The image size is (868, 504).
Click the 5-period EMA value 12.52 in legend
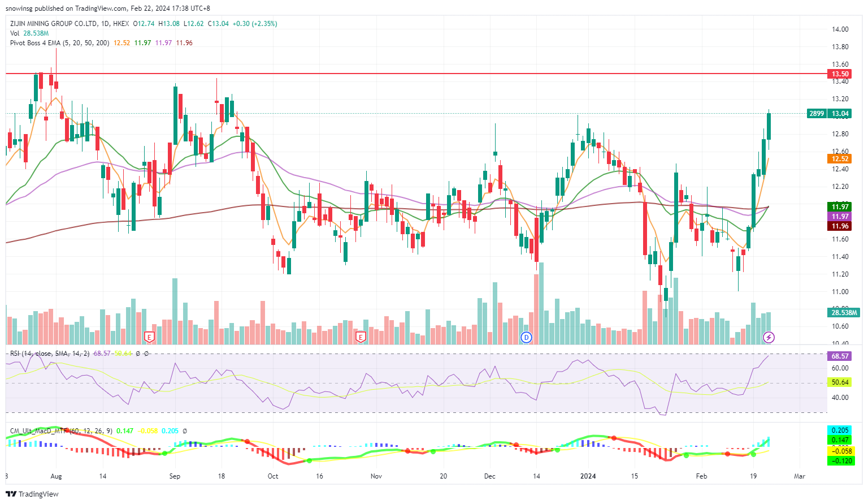[x=122, y=43]
